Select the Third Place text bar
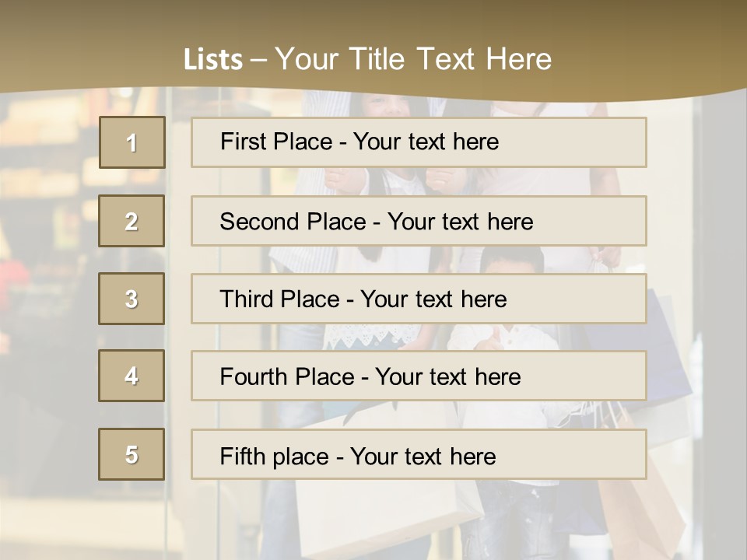747x560 pixels. click(x=419, y=299)
